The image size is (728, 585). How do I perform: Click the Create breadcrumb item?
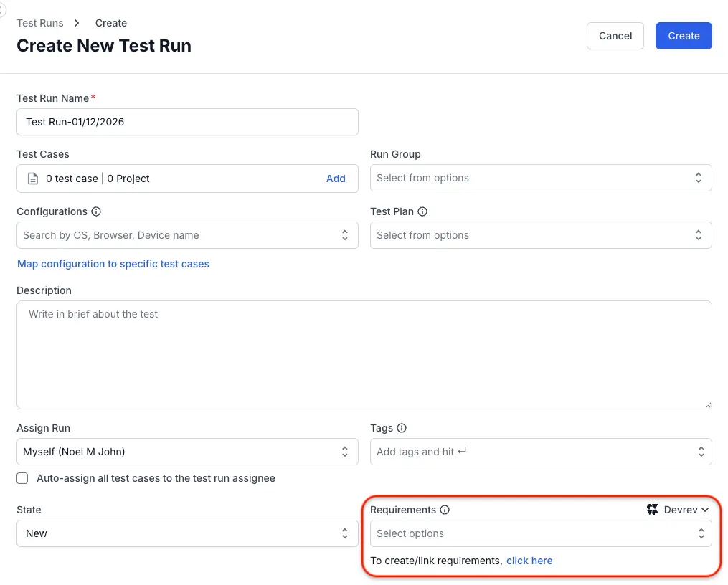[x=110, y=23]
